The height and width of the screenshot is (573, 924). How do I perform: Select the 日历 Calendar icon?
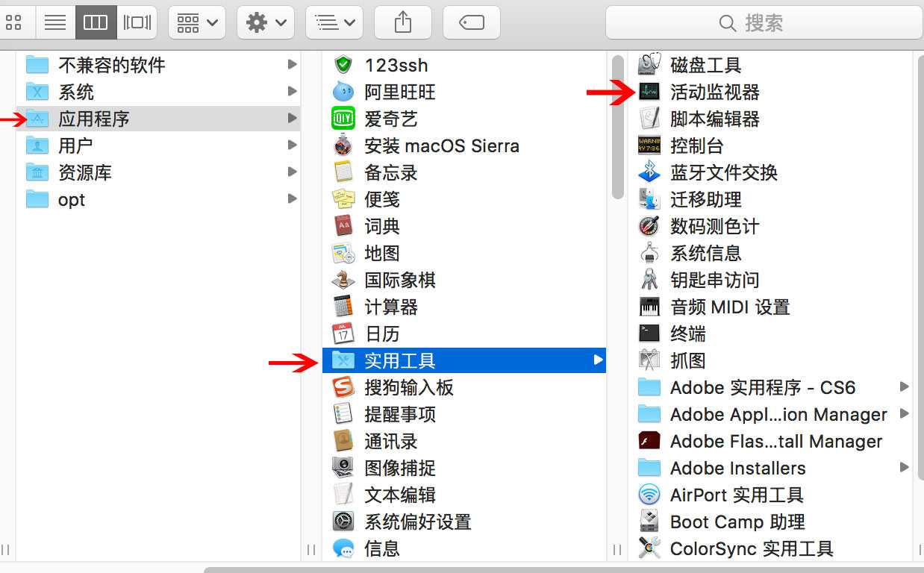343,334
